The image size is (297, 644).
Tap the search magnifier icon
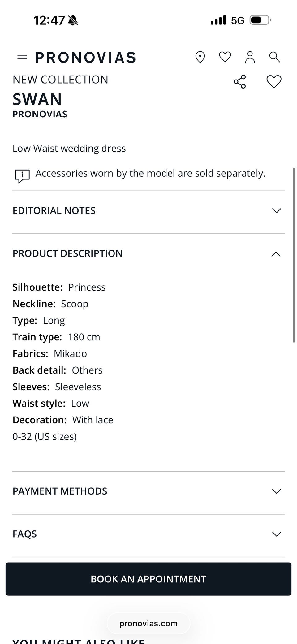tap(274, 57)
